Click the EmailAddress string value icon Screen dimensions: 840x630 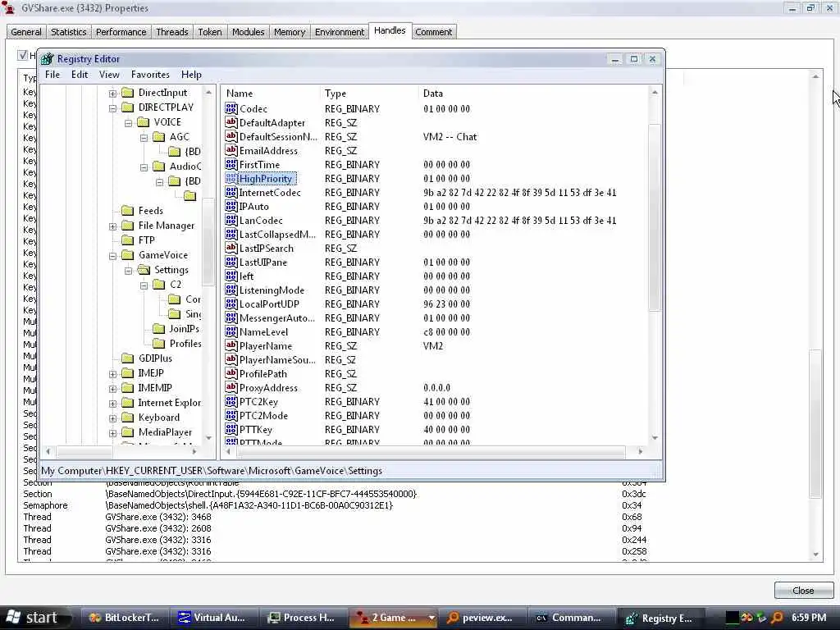[231, 151]
